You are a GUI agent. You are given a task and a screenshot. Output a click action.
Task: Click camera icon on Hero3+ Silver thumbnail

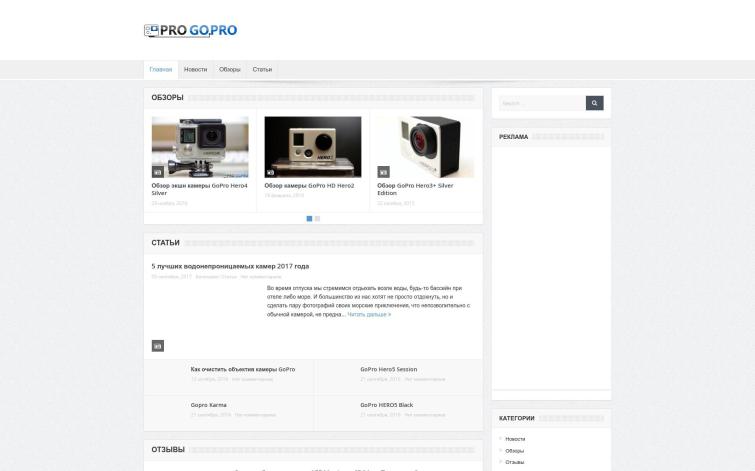[383, 172]
